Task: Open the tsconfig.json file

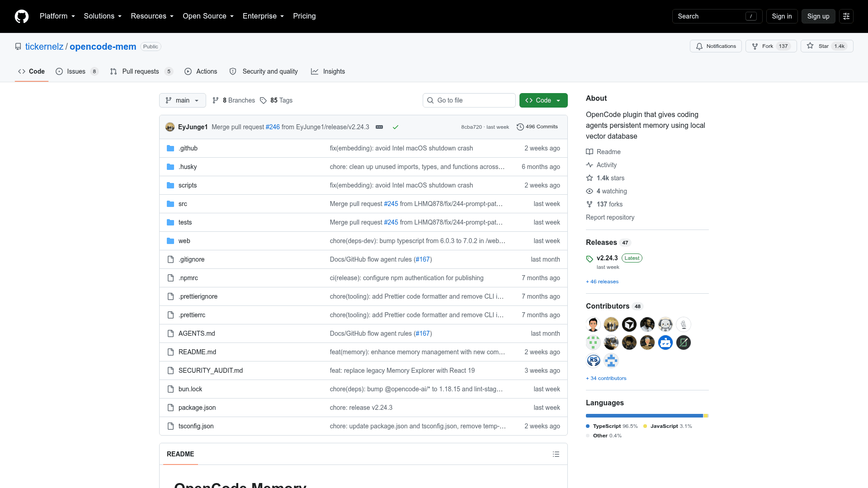Action: click(x=196, y=426)
